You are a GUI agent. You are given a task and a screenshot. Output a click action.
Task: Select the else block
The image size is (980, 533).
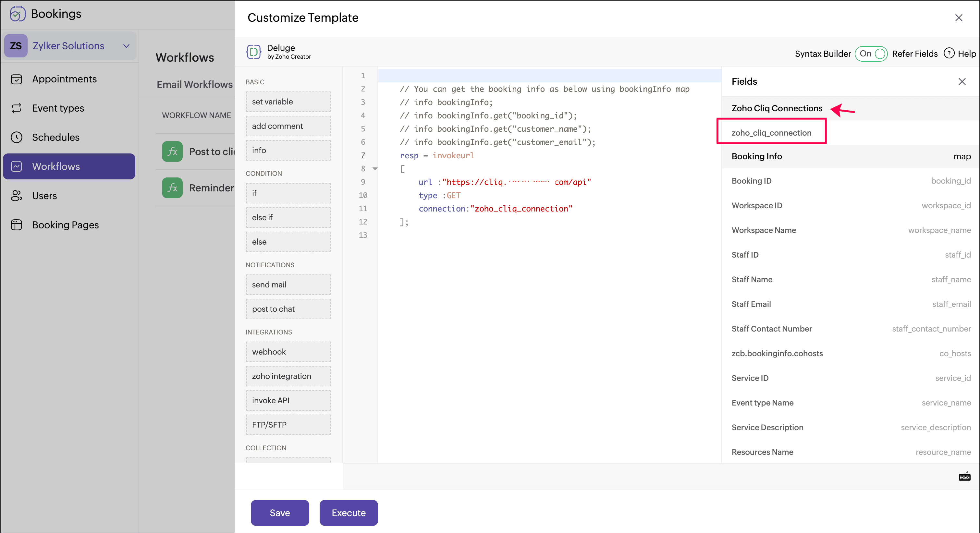point(288,242)
